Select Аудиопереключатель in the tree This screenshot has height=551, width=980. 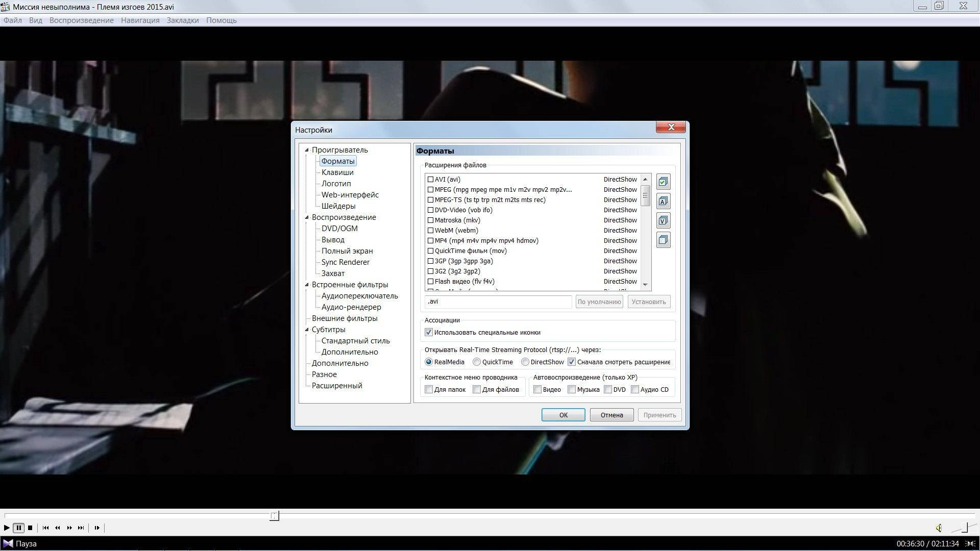[359, 296]
